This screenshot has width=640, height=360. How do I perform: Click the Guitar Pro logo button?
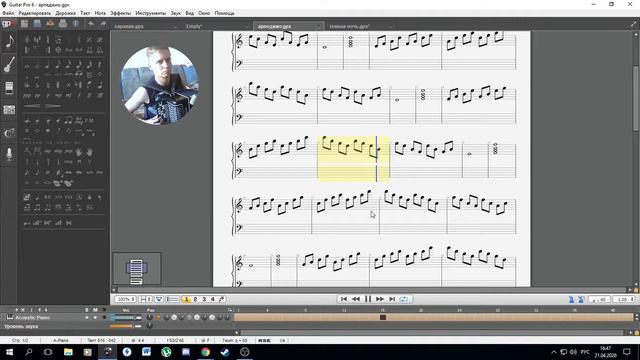tap(8, 24)
